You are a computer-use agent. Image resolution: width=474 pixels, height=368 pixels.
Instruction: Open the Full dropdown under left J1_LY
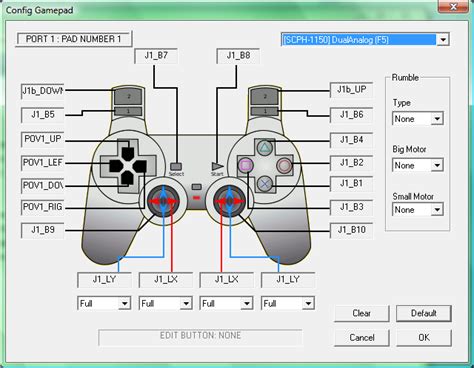point(104,303)
